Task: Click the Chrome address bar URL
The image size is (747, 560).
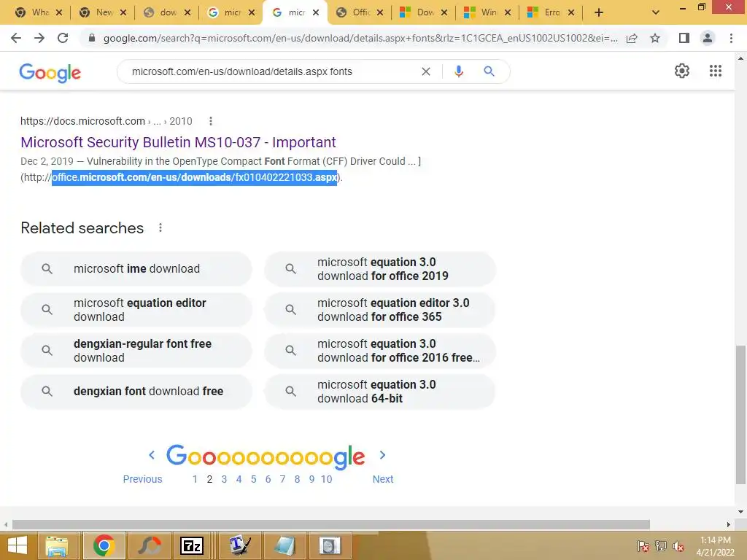Action: [360, 38]
